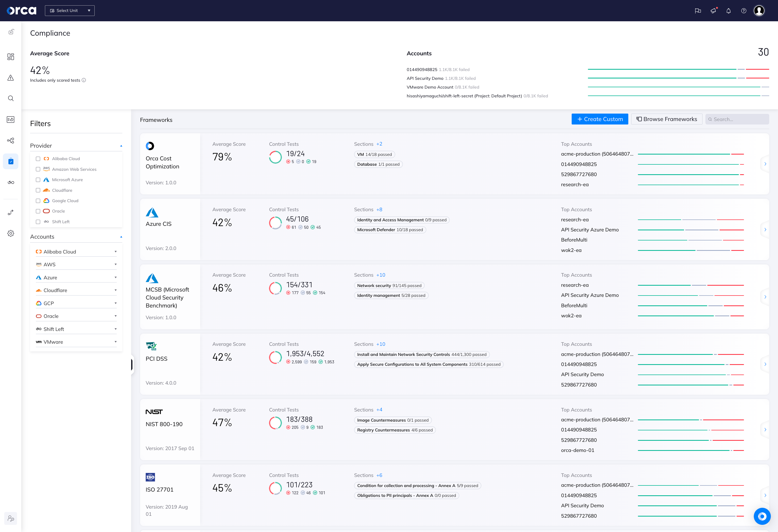Click the PCI DSS average score donut chart

coord(275,357)
